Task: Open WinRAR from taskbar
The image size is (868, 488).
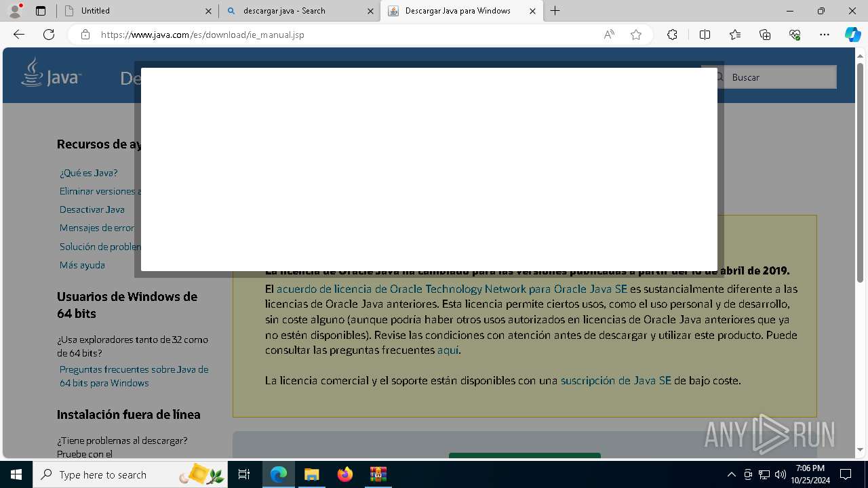Action: (x=378, y=474)
